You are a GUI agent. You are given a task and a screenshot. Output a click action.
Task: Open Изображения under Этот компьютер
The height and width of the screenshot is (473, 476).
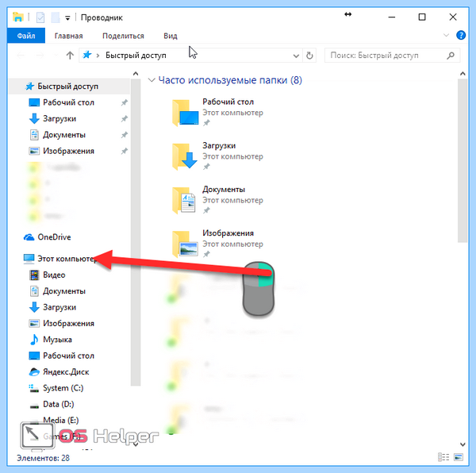[68, 323]
